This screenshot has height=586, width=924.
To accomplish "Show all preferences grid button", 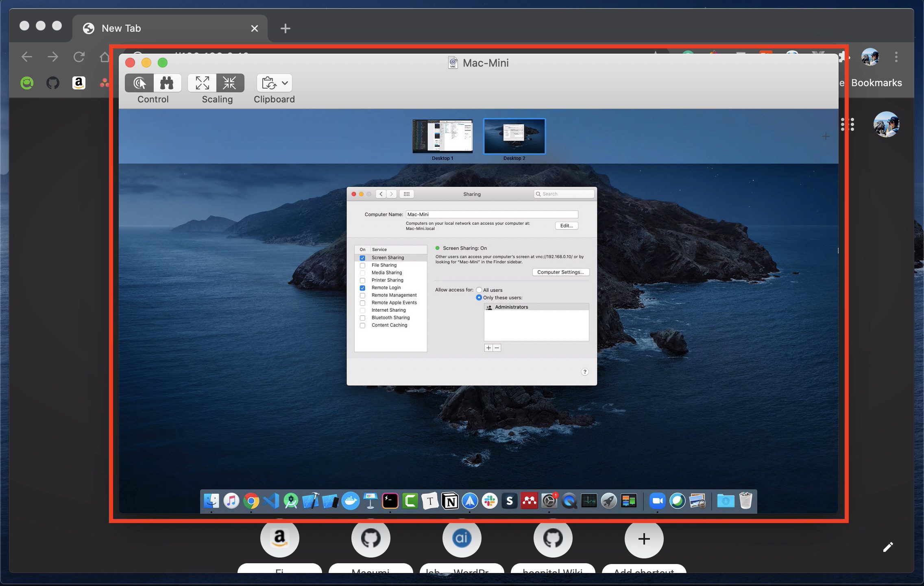I will point(406,194).
